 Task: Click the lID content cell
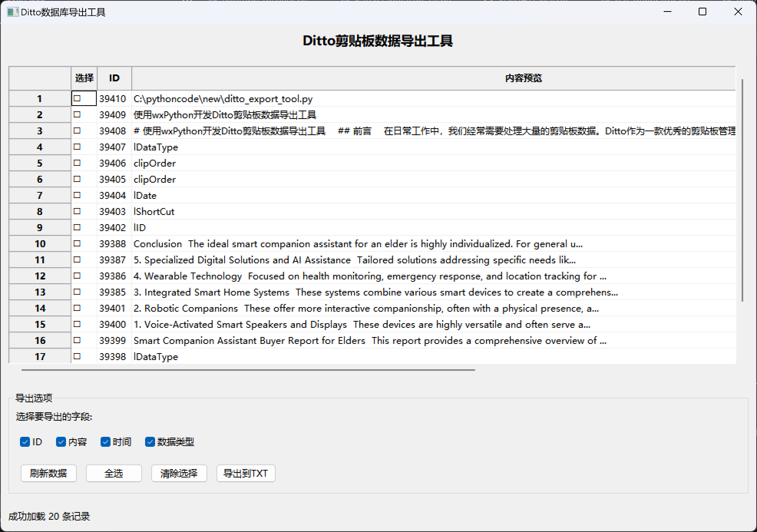point(434,228)
